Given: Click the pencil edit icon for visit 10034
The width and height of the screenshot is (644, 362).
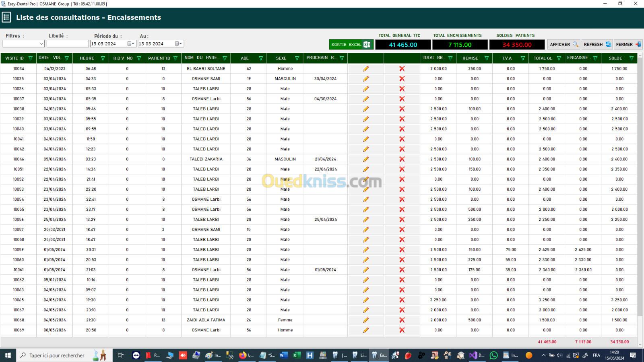Looking at the screenshot, I should 365,69.
